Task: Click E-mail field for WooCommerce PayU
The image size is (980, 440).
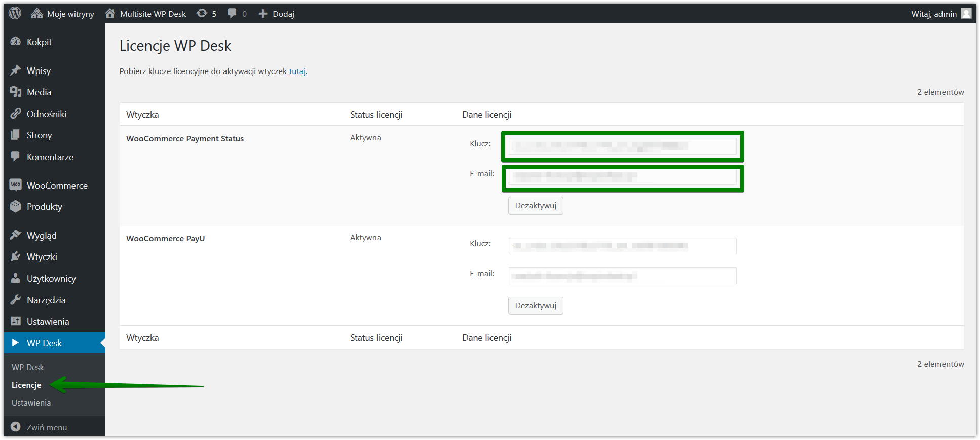Action: (x=622, y=276)
